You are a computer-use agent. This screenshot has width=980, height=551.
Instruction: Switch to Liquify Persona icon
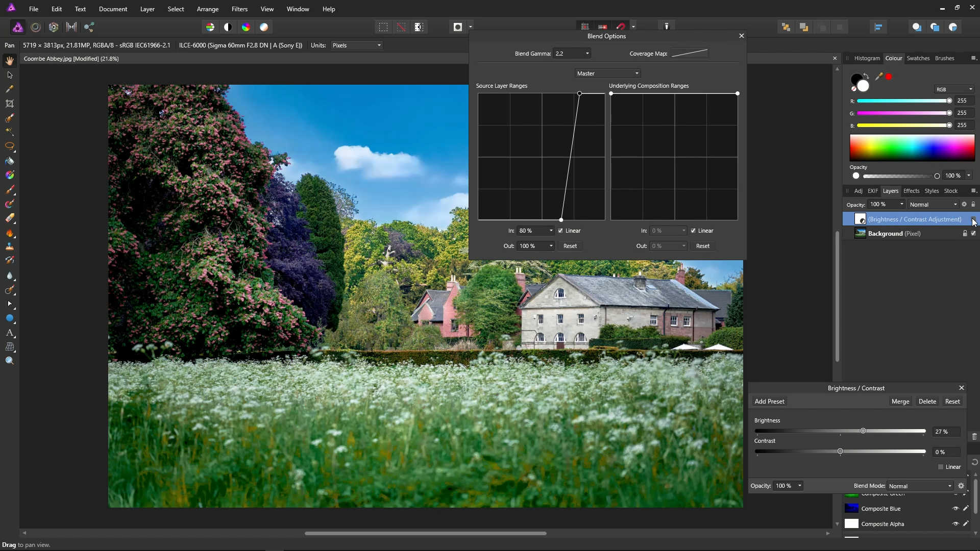click(x=36, y=27)
